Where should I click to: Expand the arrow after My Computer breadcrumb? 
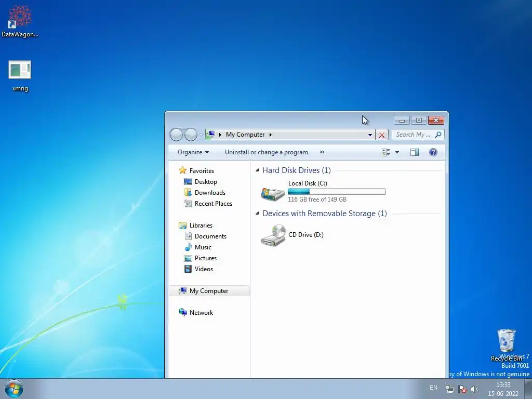click(x=270, y=135)
